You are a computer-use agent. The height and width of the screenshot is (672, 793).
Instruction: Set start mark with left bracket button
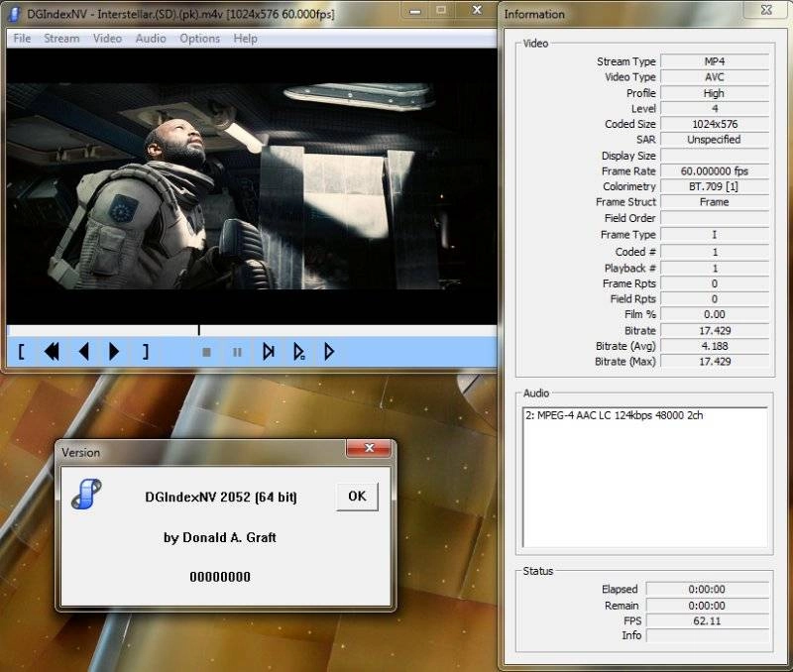(x=21, y=352)
